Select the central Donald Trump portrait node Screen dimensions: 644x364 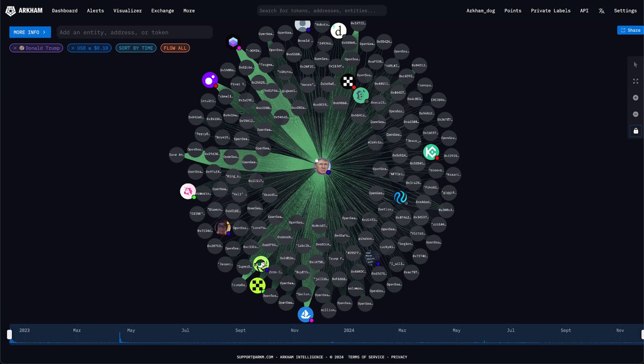click(322, 166)
